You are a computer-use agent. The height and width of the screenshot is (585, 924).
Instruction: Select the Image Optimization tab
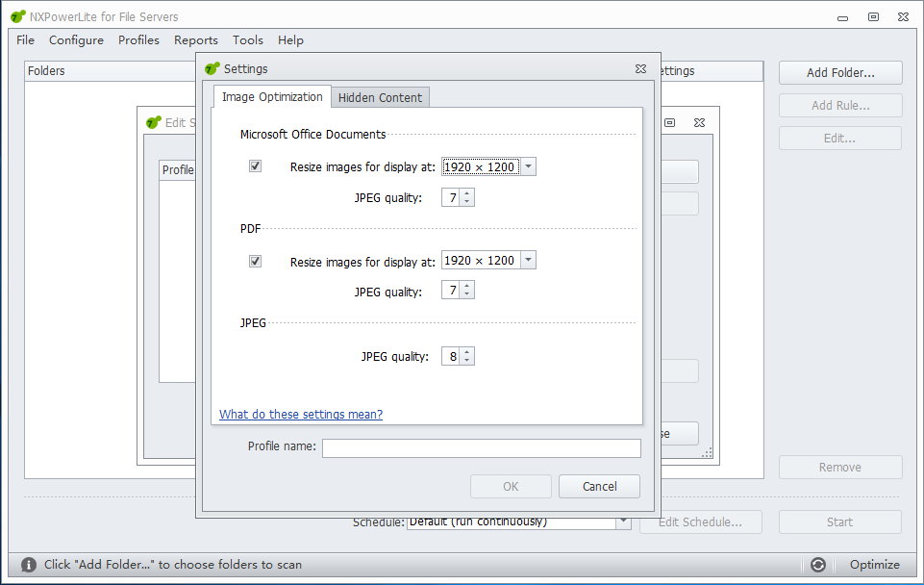[x=272, y=97]
